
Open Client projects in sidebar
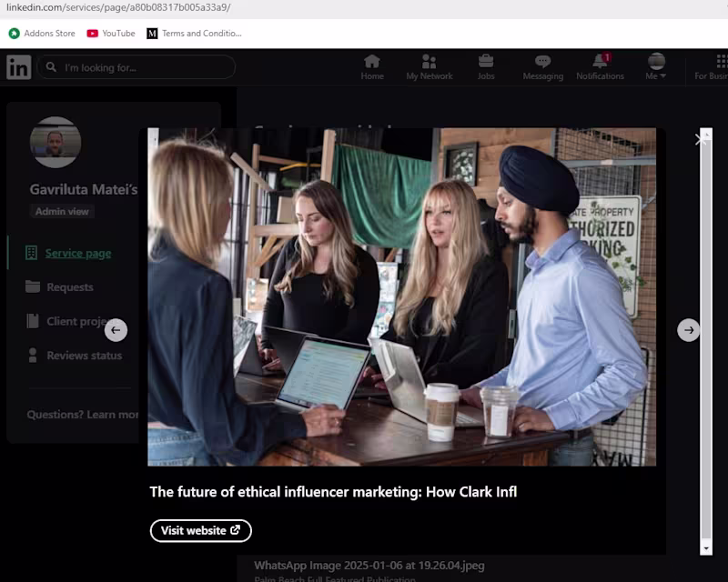pos(79,321)
